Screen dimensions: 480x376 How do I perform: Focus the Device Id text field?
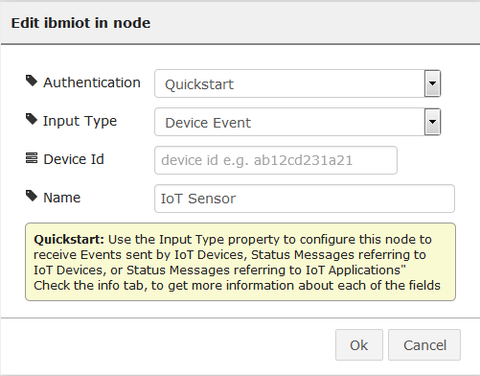276,160
